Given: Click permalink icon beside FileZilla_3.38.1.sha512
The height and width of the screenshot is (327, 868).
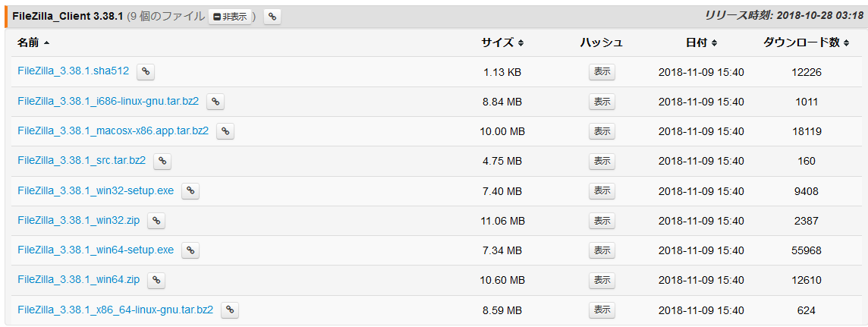Looking at the screenshot, I should pyautogui.click(x=146, y=72).
